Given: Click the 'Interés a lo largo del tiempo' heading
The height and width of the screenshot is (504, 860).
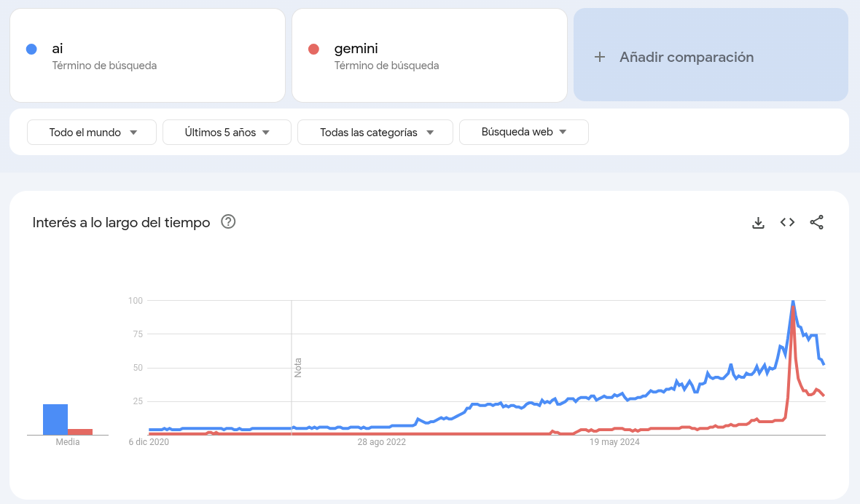Looking at the screenshot, I should [x=119, y=222].
